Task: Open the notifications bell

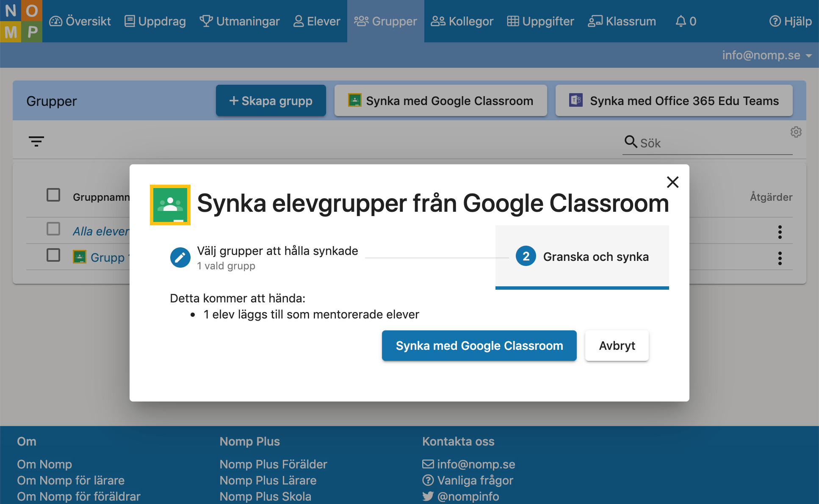Action: (686, 21)
